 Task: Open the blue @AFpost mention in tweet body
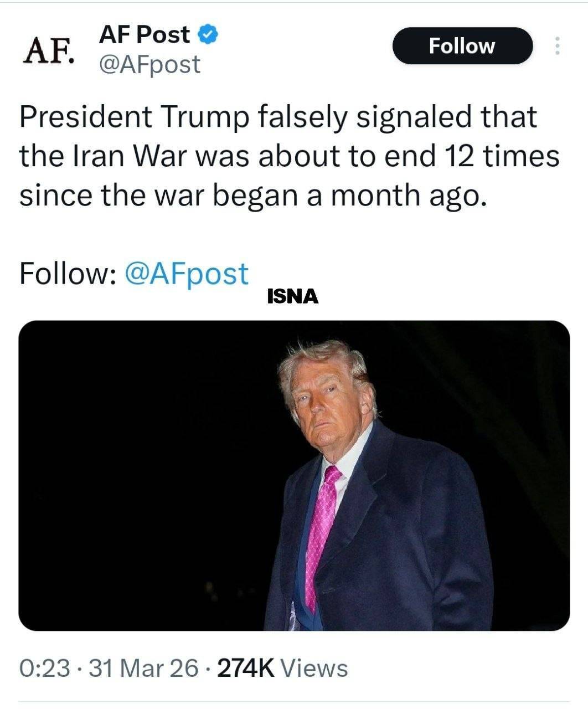pos(187,274)
